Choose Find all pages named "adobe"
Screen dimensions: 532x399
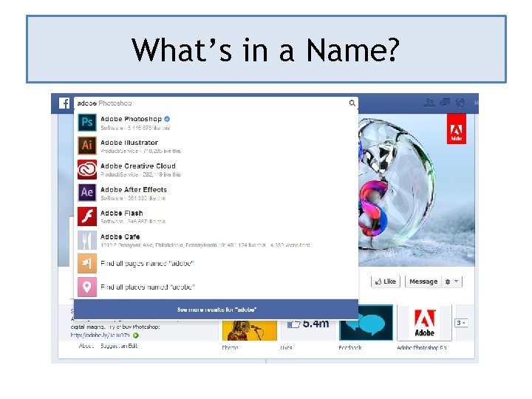click(x=216, y=263)
